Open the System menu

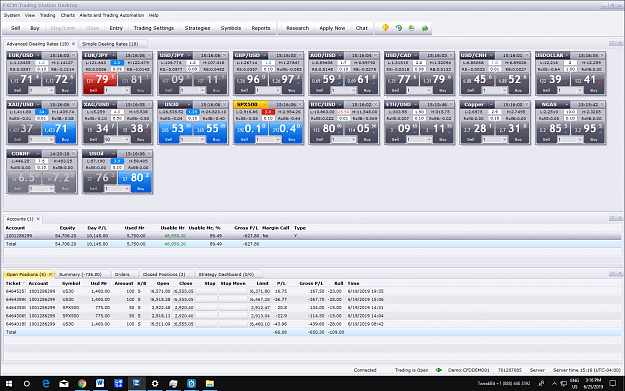[12, 15]
